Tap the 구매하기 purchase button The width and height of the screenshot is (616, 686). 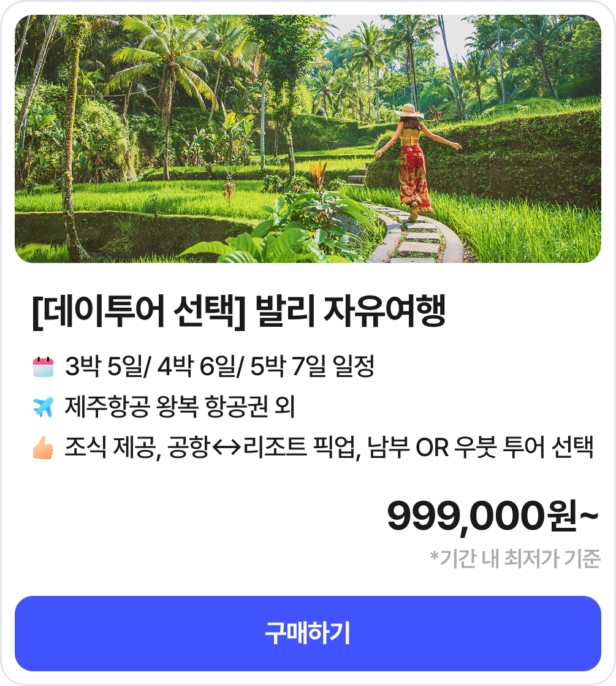click(308, 633)
